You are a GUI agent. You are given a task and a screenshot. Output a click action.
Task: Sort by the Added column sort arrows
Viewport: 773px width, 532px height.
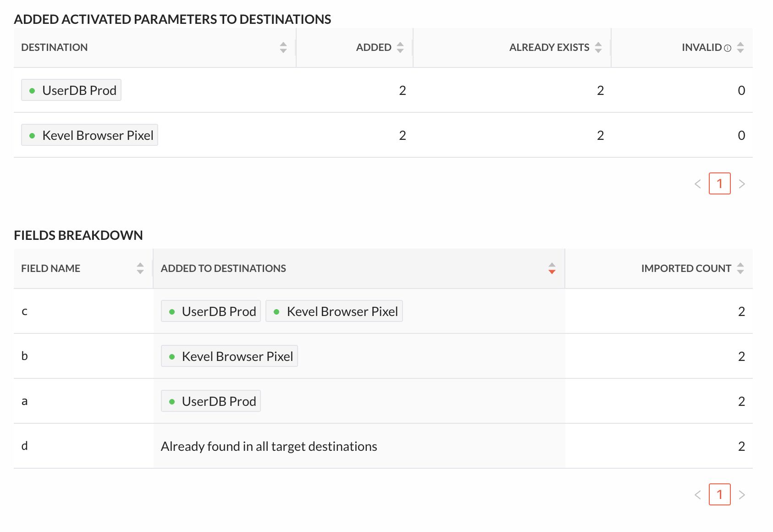pos(400,47)
